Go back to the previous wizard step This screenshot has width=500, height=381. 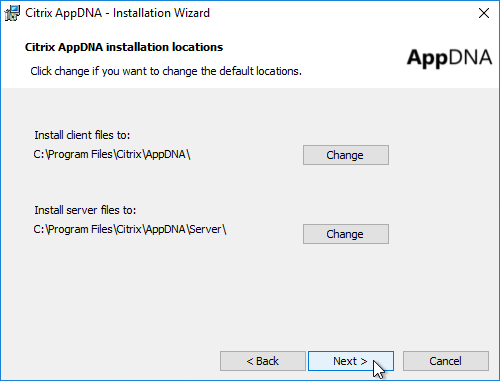pyautogui.click(x=263, y=361)
